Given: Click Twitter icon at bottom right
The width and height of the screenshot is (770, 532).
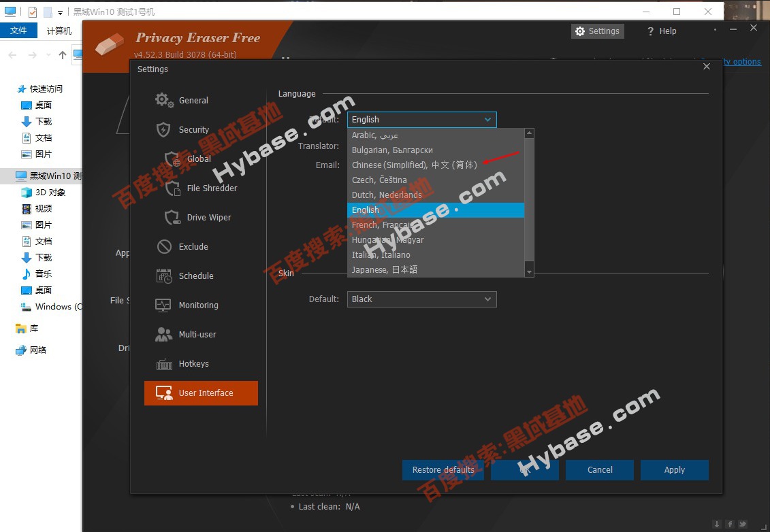Looking at the screenshot, I should pyautogui.click(x=743, y=524).
